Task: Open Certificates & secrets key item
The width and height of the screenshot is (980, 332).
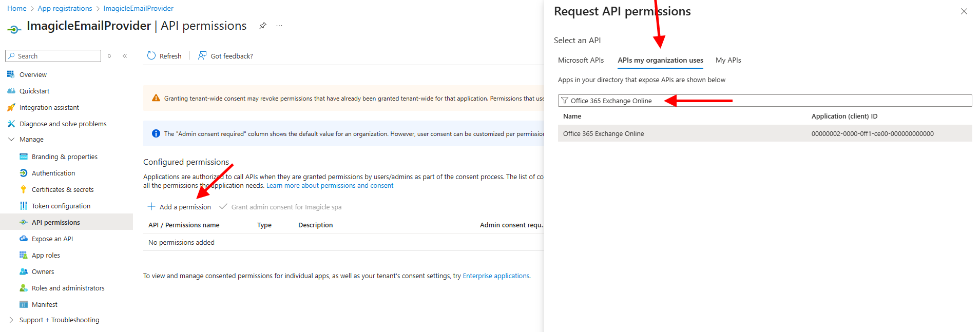Action: click(x=62, y=189)
